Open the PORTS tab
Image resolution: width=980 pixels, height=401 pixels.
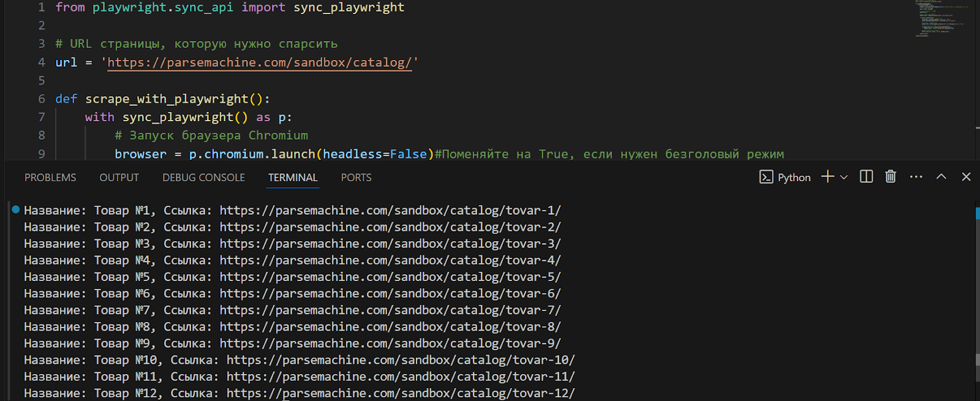tap(356, 178)
